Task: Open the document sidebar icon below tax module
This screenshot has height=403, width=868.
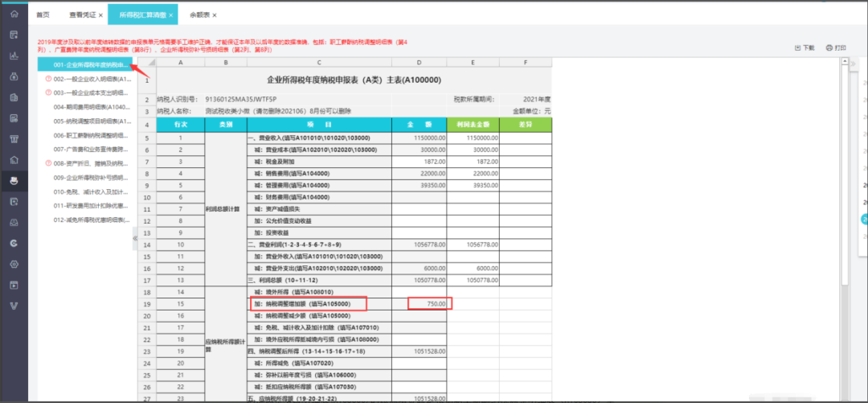Action: (x=14, y=201)
